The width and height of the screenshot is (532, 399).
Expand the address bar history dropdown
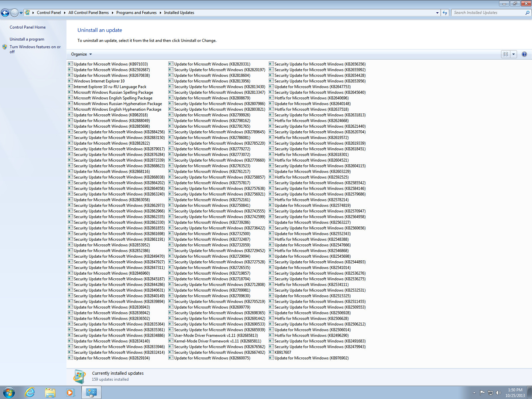click(x=437, y=13)
